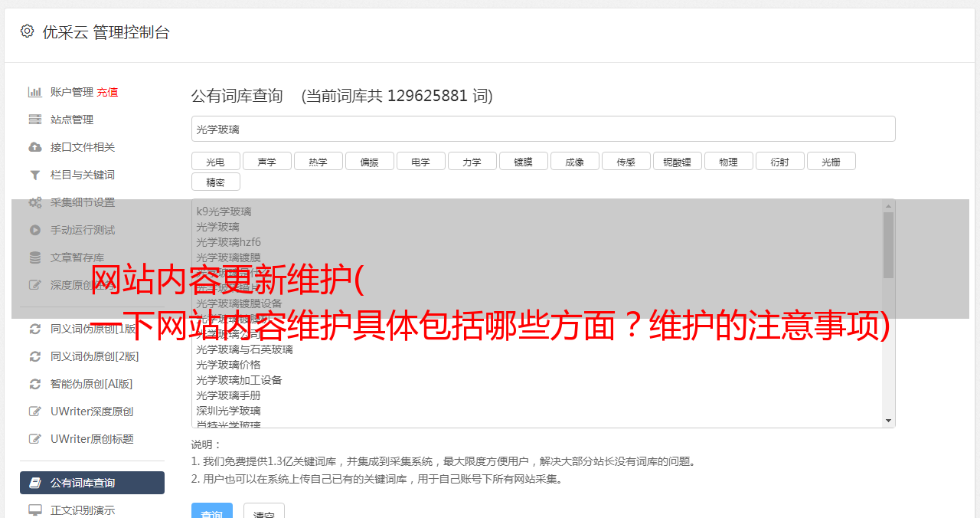Click the 栏目与关键词 filter icon
The width and height of the screenshot is (980, 518).
coord(35,175)
